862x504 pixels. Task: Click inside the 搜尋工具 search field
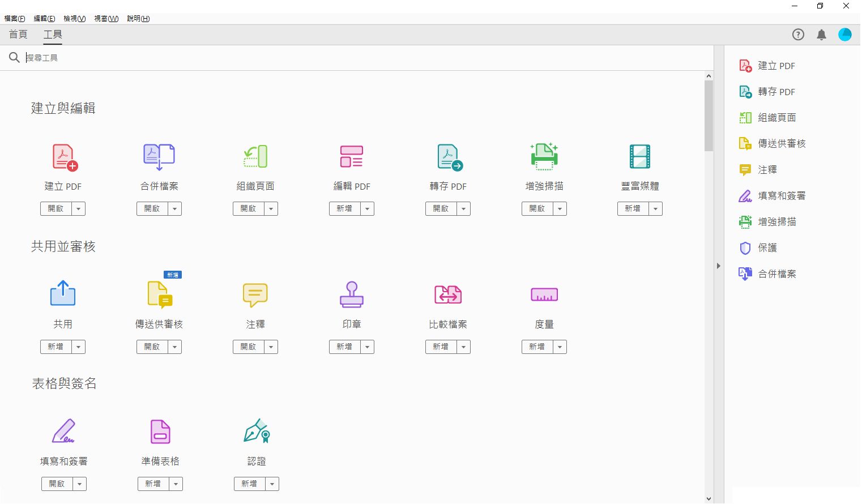[x=113, y=57]
